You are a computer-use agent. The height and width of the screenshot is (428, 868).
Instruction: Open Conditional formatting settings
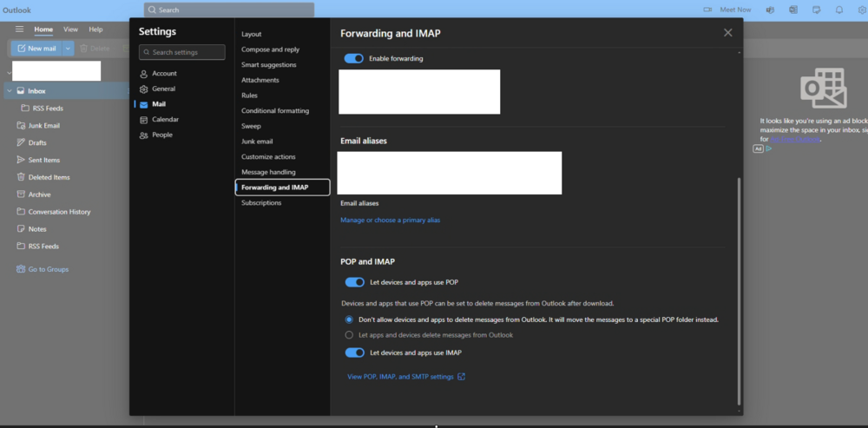[x=275, y=111]
